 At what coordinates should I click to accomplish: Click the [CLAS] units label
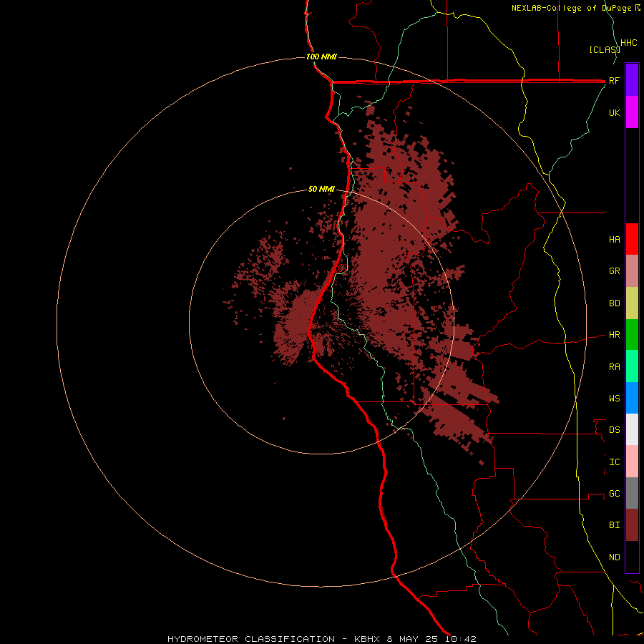[x=605, y=49]
